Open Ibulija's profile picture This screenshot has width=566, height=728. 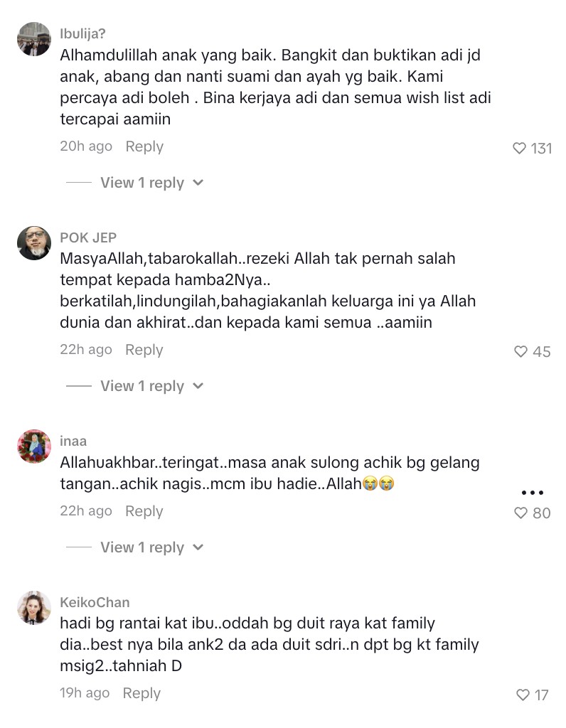tap(34, 39)
